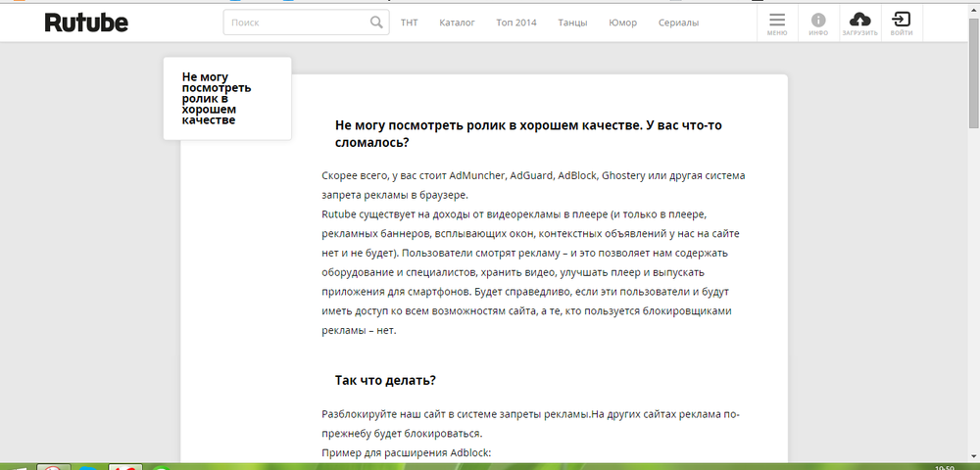Click the main heading about broken video quality
Viewport: 980px width, 470px height.
click(x=528, y=134)
